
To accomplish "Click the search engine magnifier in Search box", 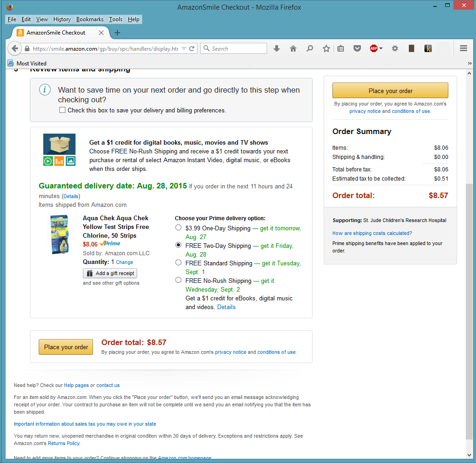I will [x=206, y=48].
